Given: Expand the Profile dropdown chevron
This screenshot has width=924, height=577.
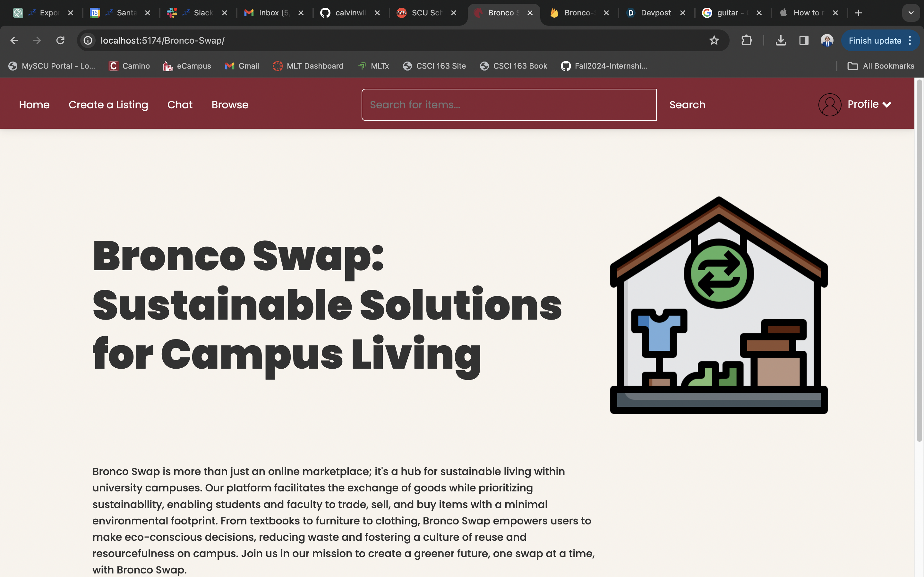Looking at the screenshot, I should click(887, 105).
